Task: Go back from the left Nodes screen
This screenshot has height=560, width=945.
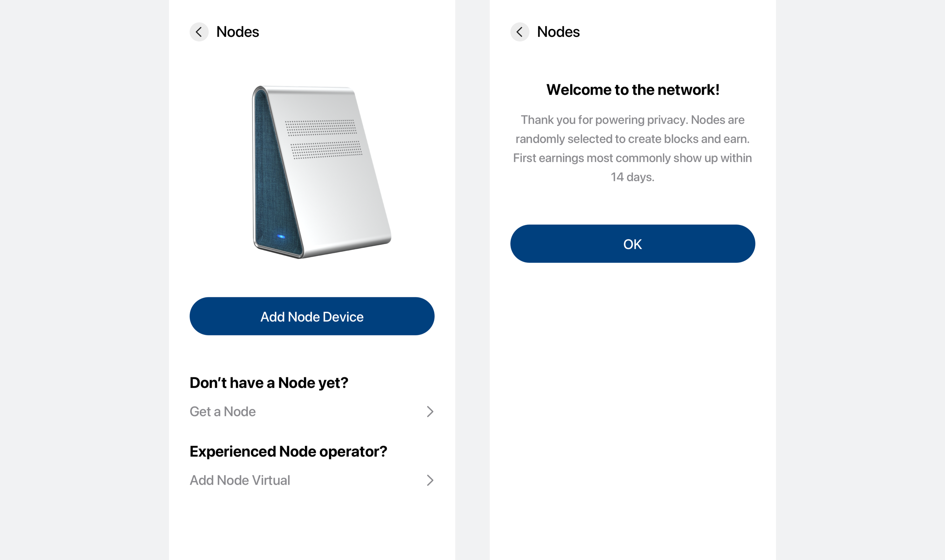Action: pyautogui.click(x=199, y=32)
